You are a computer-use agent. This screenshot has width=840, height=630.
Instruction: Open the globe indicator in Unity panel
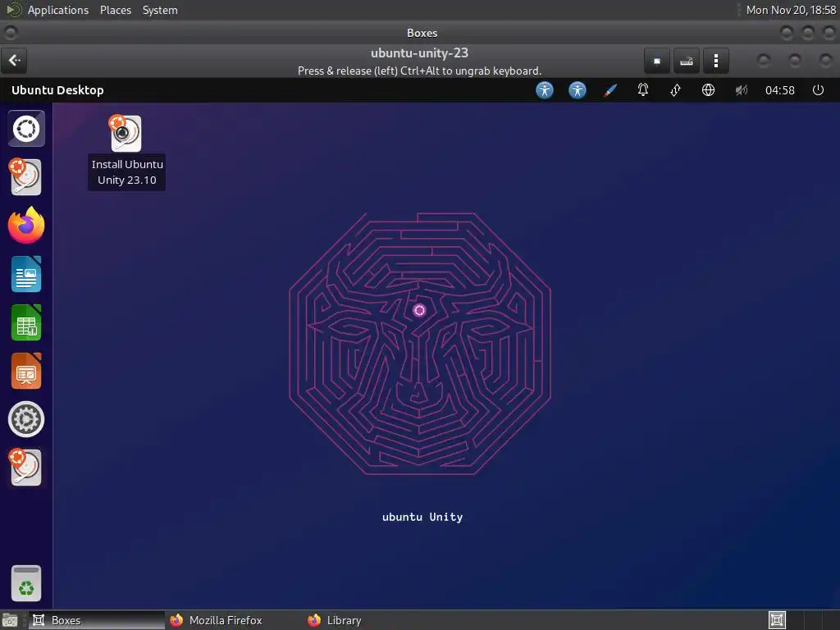coord(708,90)
